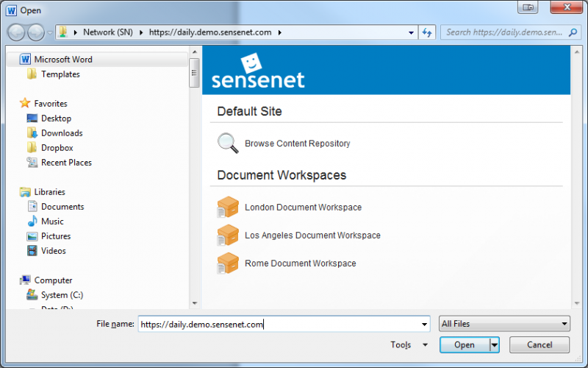Click the Favorites star icon
Viewport: 588px width, 368px height.
[x=25, y=103]
